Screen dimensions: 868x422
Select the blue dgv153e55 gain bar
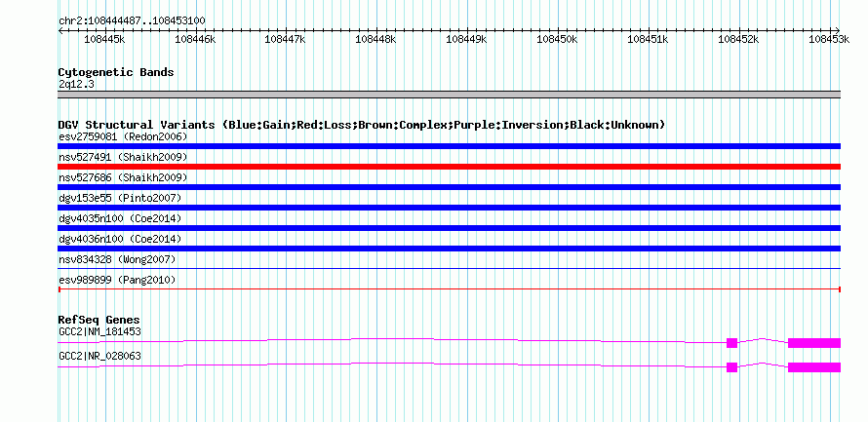(449, 208)
